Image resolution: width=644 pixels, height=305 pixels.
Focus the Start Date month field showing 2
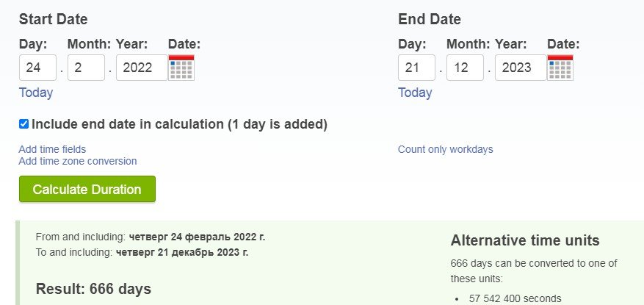point(86,68)
